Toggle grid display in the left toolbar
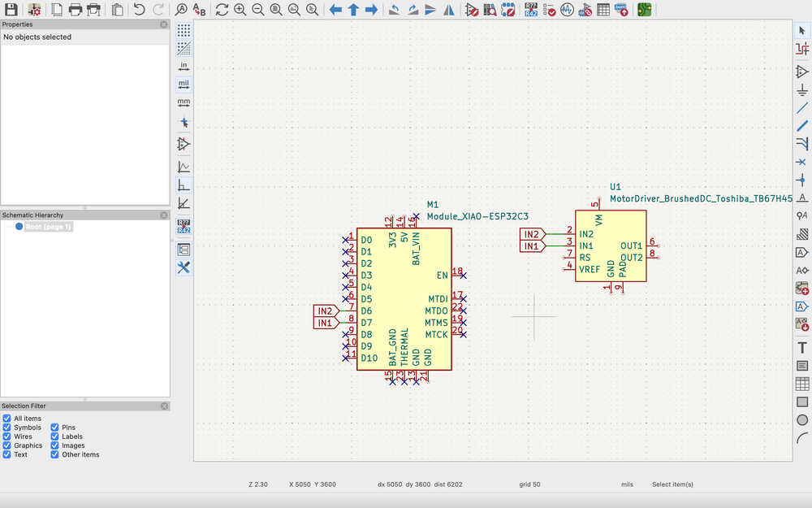This screenshot has height=508, width=812. [x=184, y=30]
